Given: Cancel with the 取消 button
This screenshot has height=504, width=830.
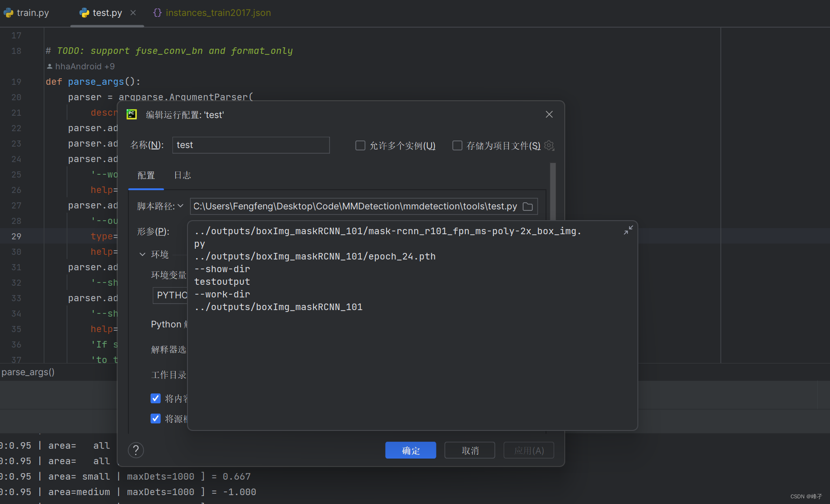Looking at the screenshot, I should point(470,450).
